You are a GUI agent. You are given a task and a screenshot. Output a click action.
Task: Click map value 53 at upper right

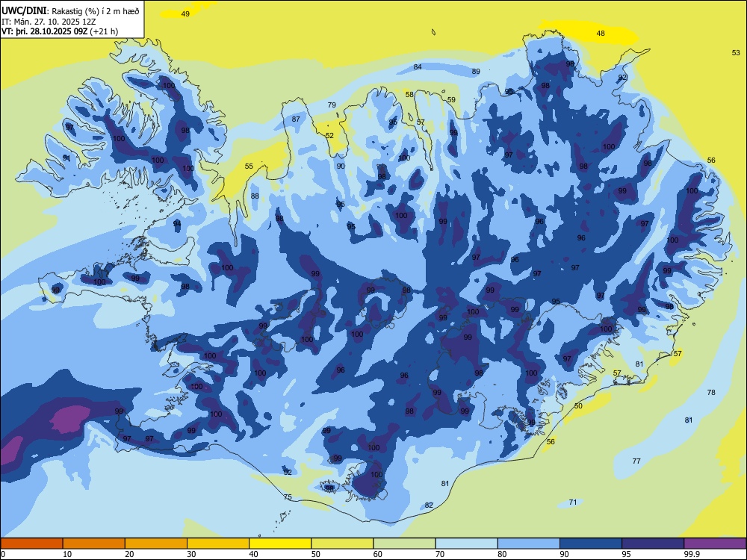click(736, 52)
